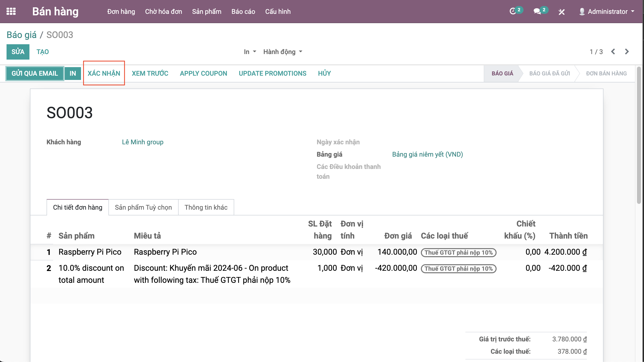Click the SỬA edit button

tap(18, 52)
